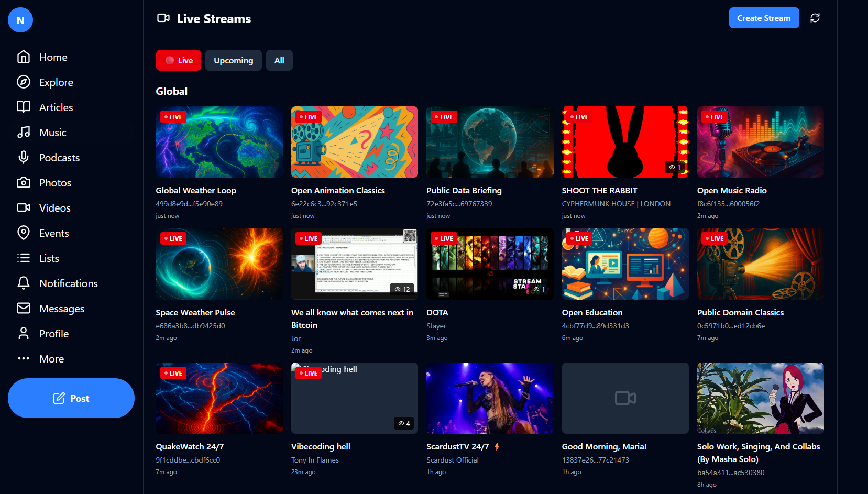This screenshot has height=494, width=868.
Task: Click the Photos camera icon
Action: (24, 183)
